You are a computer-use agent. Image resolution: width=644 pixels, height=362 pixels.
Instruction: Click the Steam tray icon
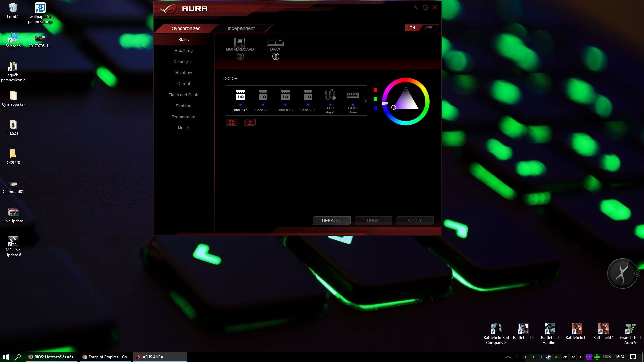pos(548,357)
